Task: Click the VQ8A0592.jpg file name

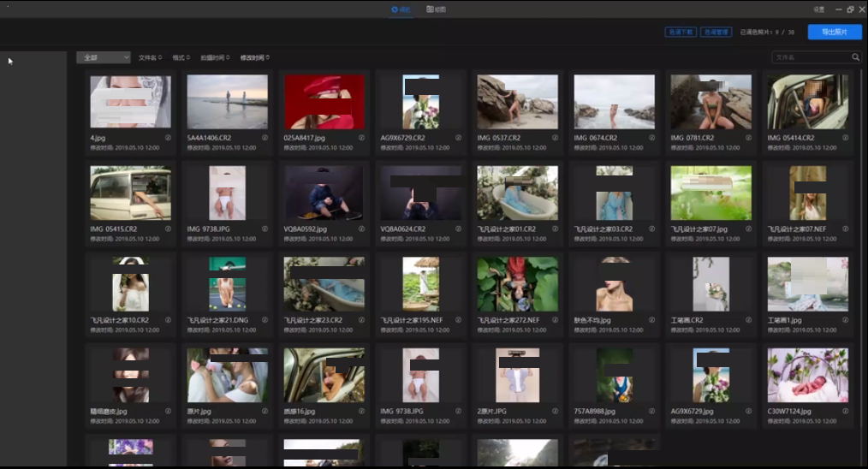Action: tap(305, 229)
